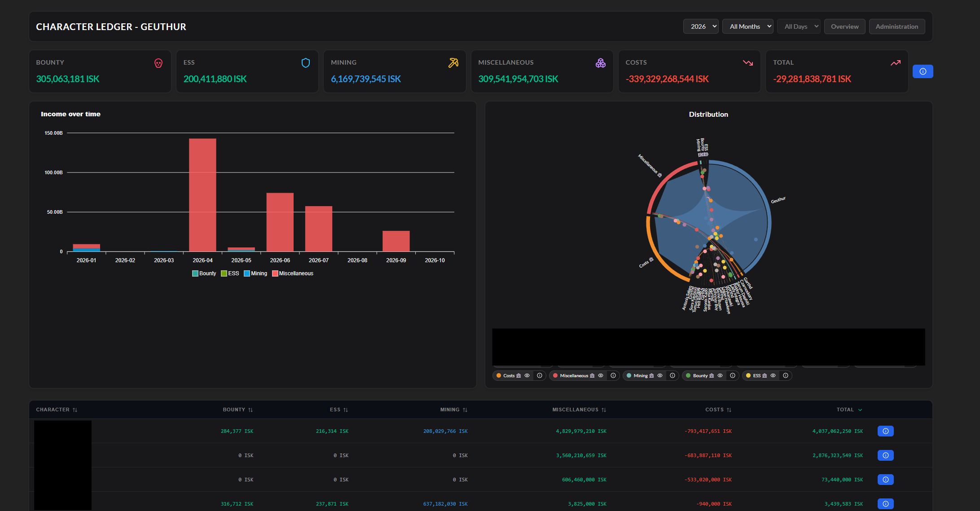Image resolution: width=980 pixels, height=511 pixels.
Task: Click the 2026-06 bar in income chart
Action: (x=280, y=222)
